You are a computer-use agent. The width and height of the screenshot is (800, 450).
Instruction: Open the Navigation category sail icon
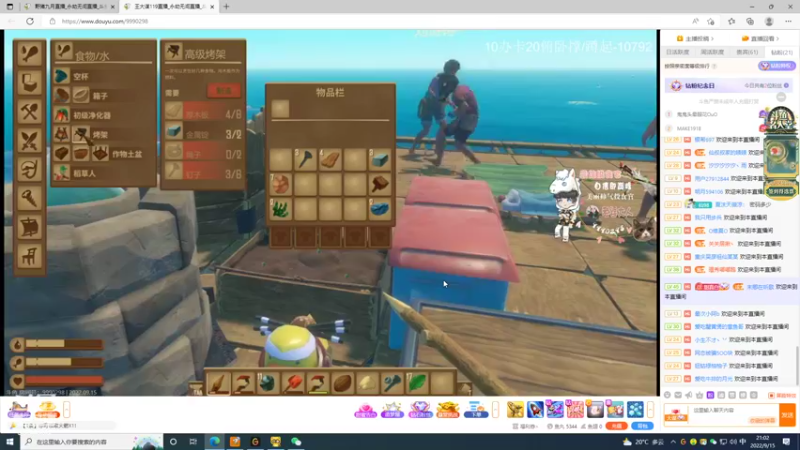29,228
